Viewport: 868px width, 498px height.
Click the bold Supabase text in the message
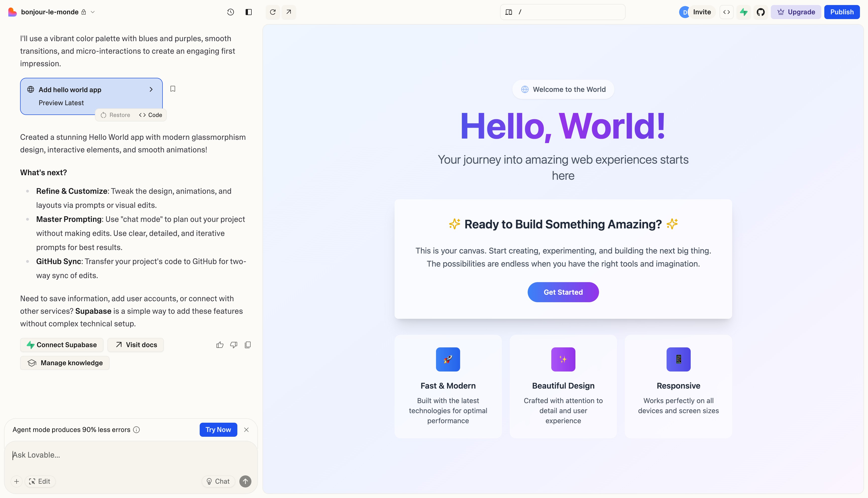(x=93, y=311)
